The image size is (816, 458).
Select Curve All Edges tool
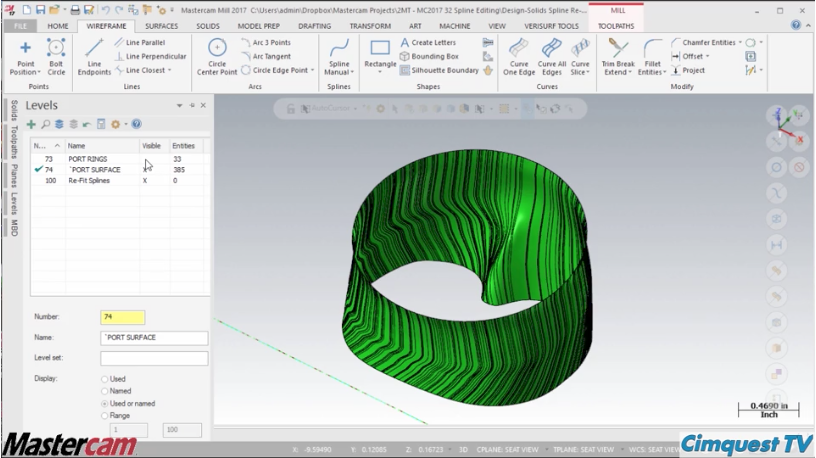552,57
